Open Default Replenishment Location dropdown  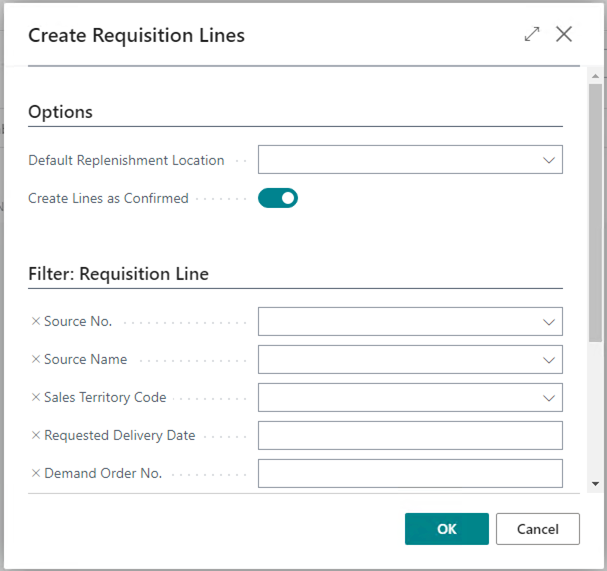coord(548,160)
